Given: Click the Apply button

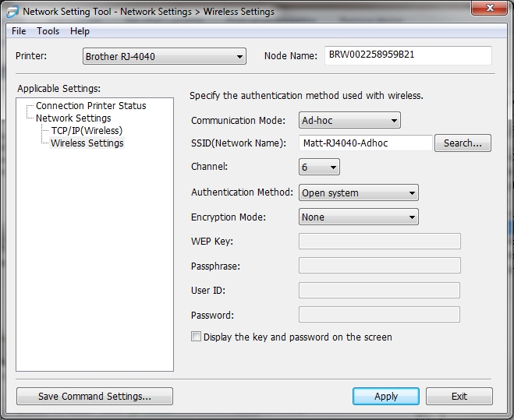Looking at the screenshot, I should coord(385,396).
